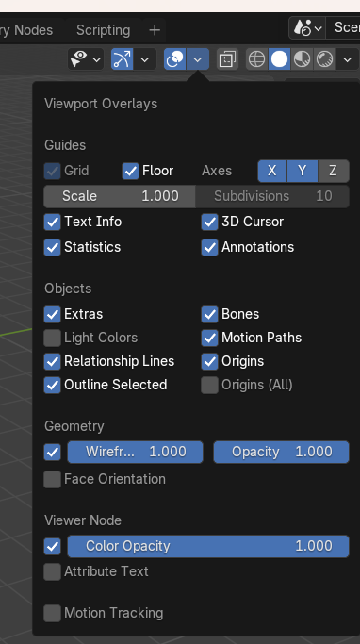This screenshot has height=644, width=360.
Task: Disable the Floor checkbox
Action: point(131,171)
